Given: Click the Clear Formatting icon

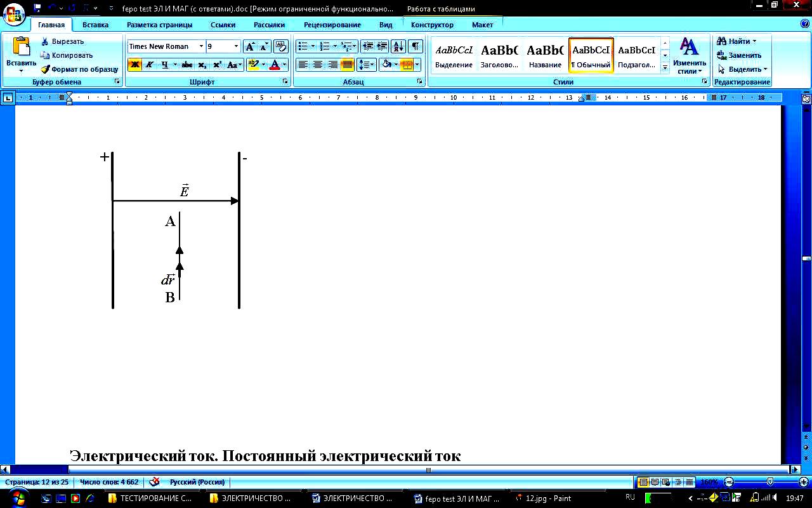Looking at the screenshot, I should [x=281, y=46].
